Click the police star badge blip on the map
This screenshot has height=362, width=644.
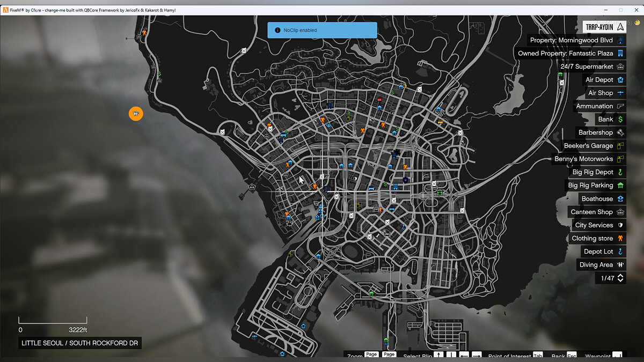pos(405,180)
